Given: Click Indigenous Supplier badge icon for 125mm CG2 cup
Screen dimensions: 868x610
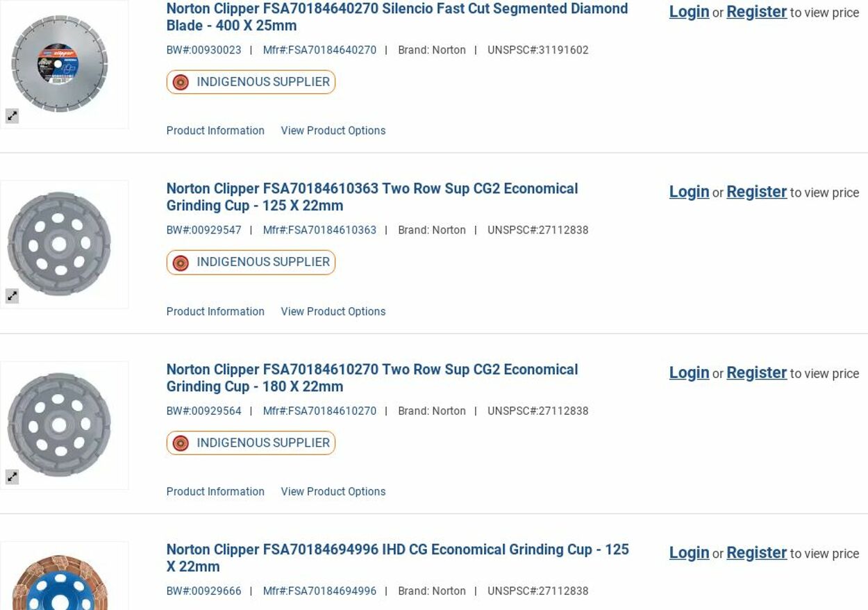Looking at the screenshot, I should [x=181, y=263].
